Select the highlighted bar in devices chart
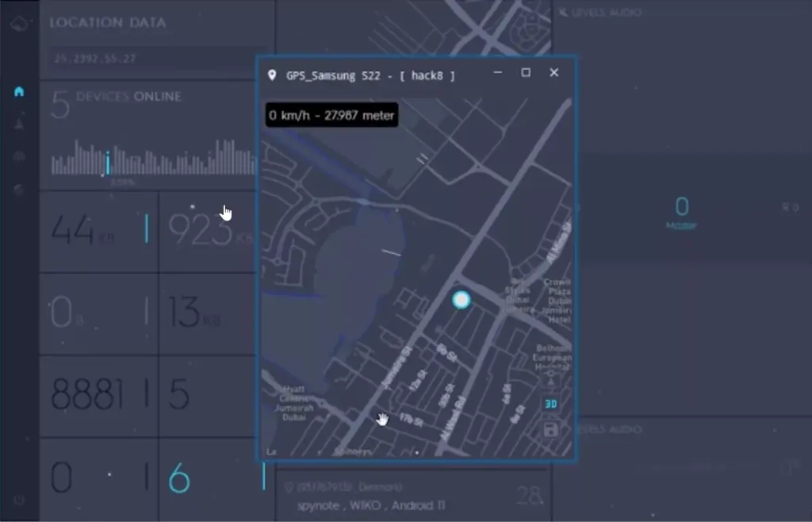812x522 pixels. pyautogui.click(x=108, y=163)
